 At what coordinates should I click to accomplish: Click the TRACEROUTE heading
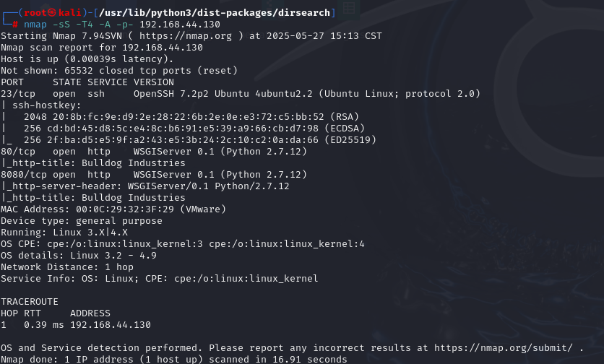30,302
